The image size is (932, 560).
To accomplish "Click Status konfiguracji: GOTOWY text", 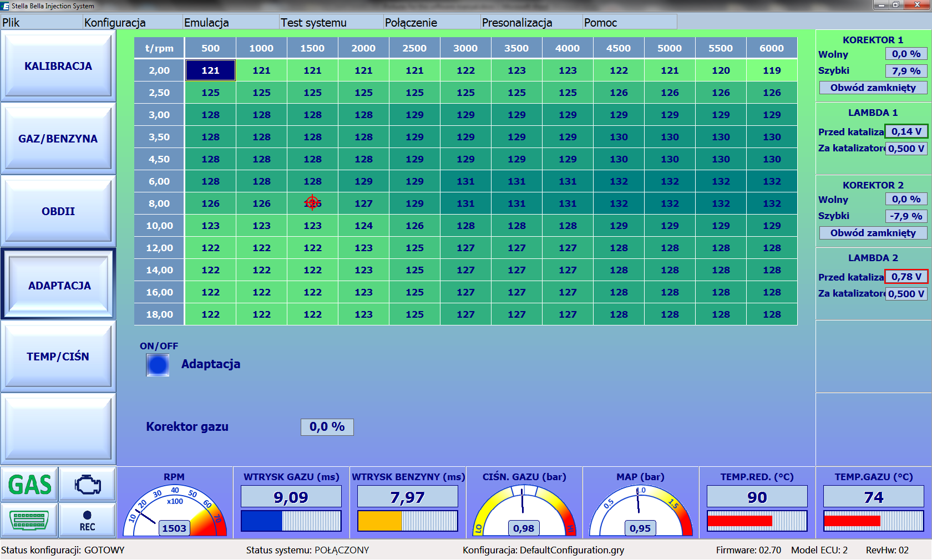I will point(63,550).
